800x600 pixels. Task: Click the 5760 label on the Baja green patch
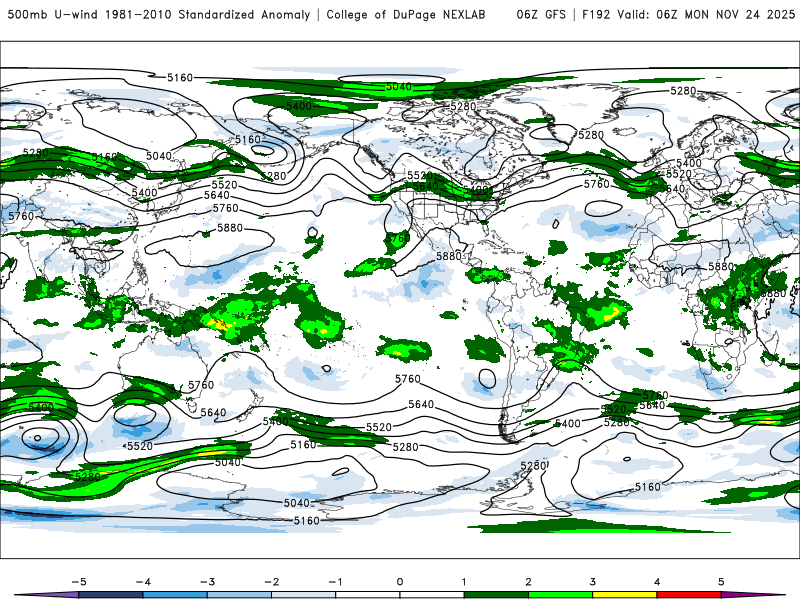pyautogui.click(x=397, y=238)
